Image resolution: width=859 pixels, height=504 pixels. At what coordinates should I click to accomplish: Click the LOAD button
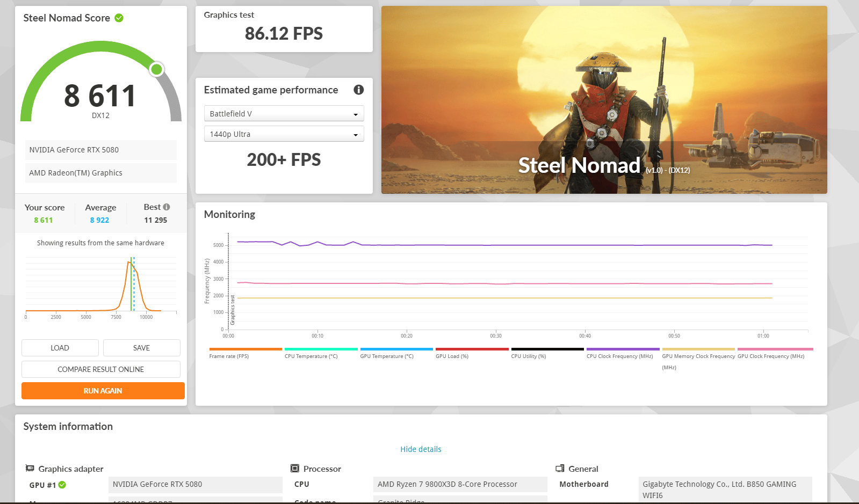(60, 348)
